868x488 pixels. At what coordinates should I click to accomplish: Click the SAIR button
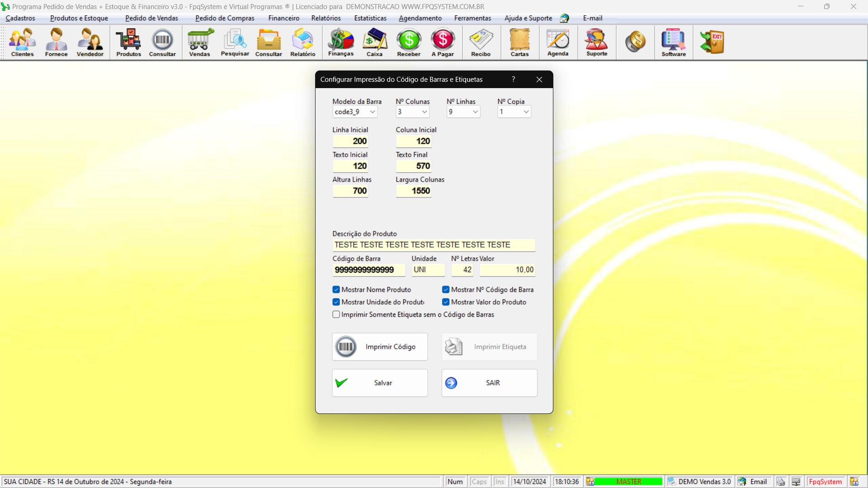pos(489,383)
